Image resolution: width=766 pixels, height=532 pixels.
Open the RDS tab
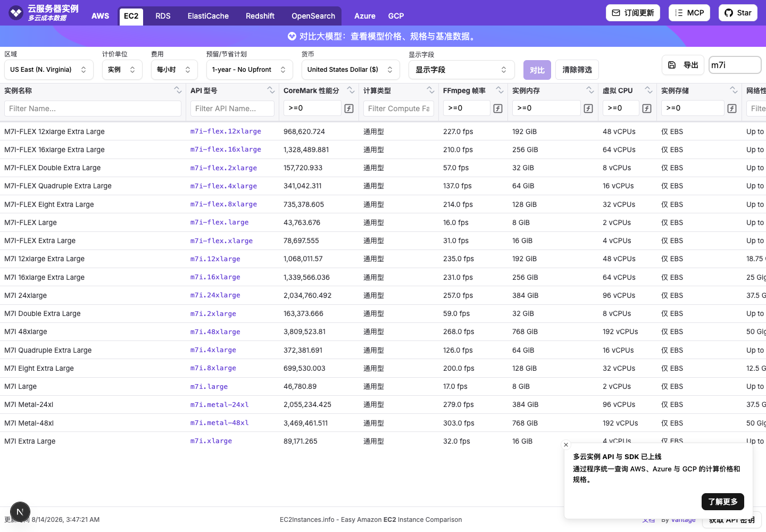(163, 16)
